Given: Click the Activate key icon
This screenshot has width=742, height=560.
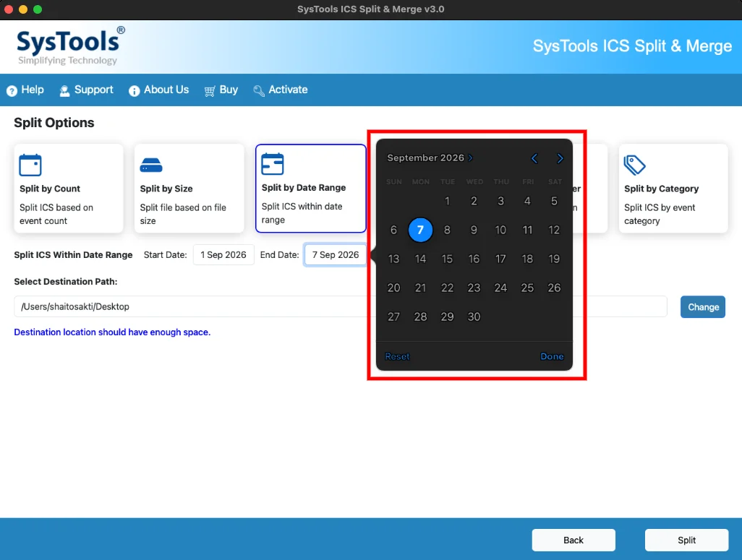Looking at the screenshot, I should tap(259, 91).
